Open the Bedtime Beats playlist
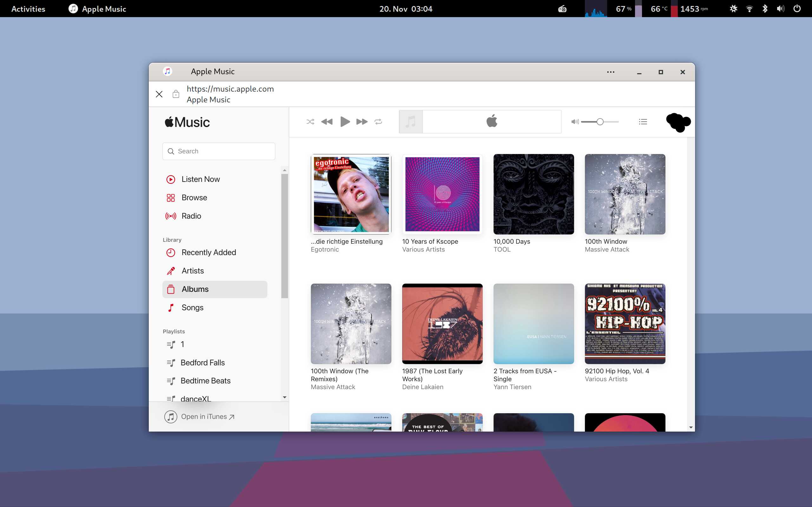The height and width of the screenshot is (507, 812). 205,381
